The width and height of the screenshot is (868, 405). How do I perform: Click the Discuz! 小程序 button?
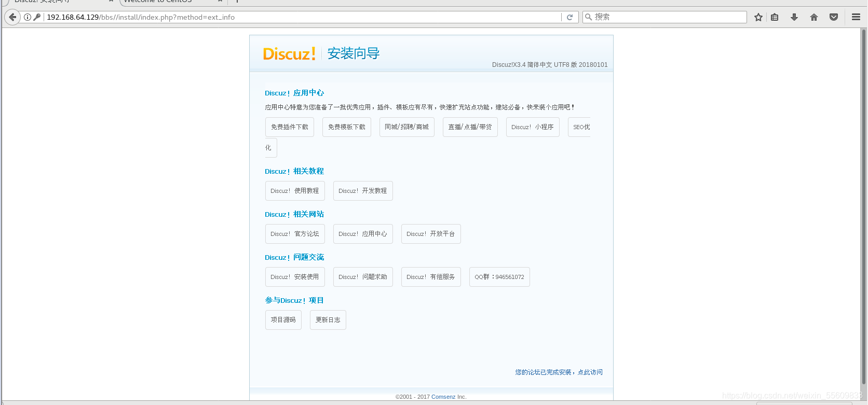click(x=533, y=127)
